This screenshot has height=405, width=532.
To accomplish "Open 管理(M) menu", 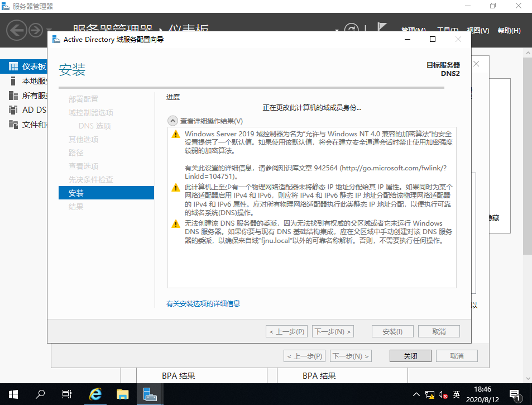I will (x=413, y=29).
